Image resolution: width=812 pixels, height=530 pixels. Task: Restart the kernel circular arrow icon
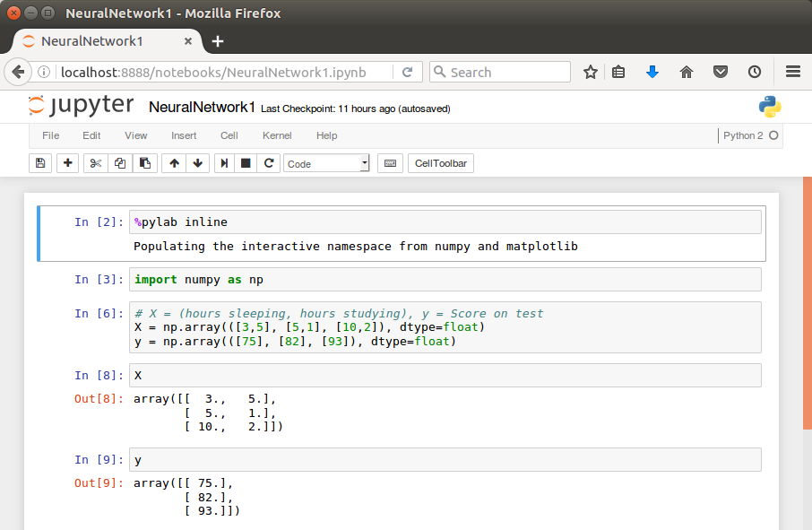tap(269, 163)
